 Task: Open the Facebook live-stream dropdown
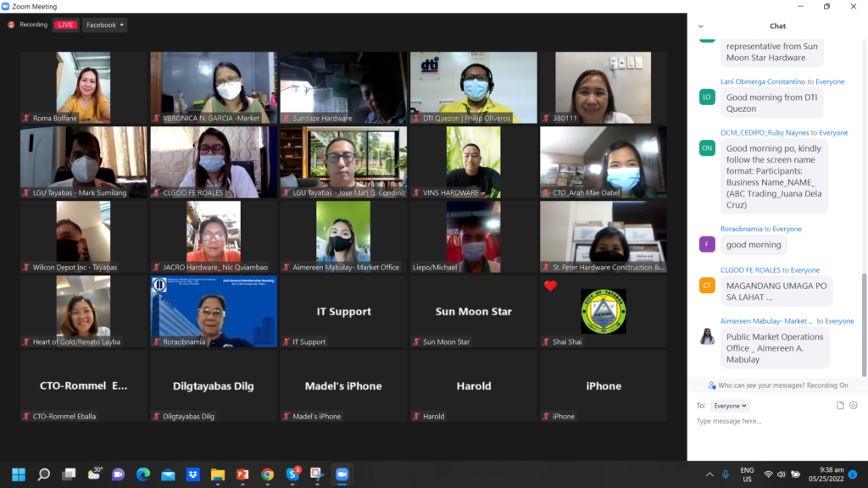[104, 25]
